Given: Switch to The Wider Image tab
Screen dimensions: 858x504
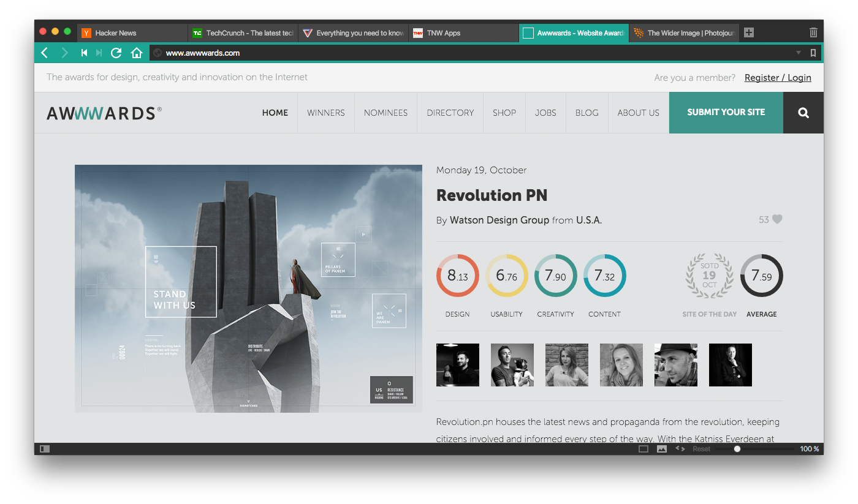Looking at the screenshot, I should (684, 33).
